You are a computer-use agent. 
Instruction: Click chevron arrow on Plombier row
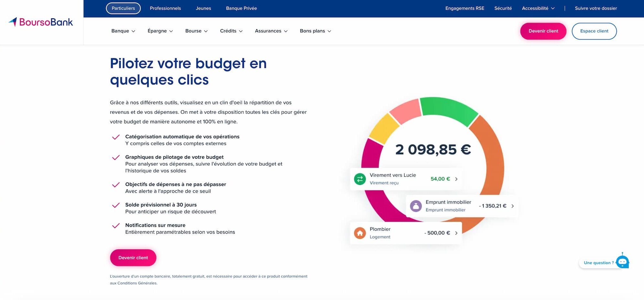click(x=456, y=233)
